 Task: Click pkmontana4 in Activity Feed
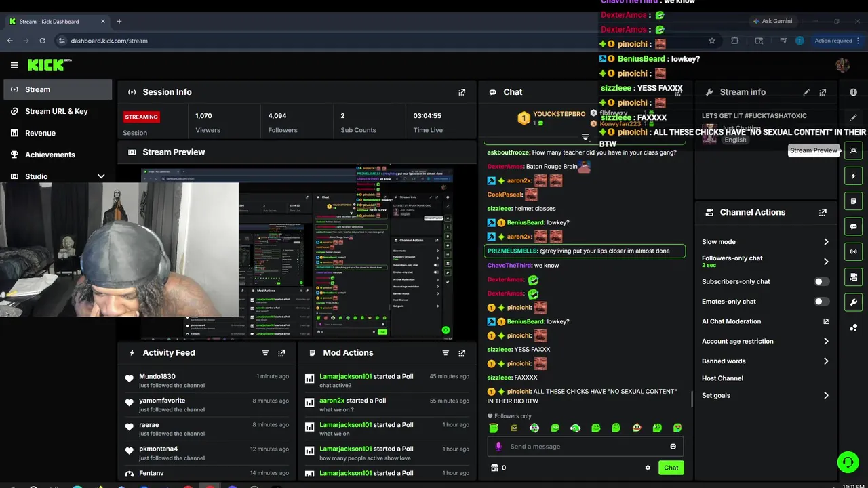pyautogui.click(x=159, y=449)
